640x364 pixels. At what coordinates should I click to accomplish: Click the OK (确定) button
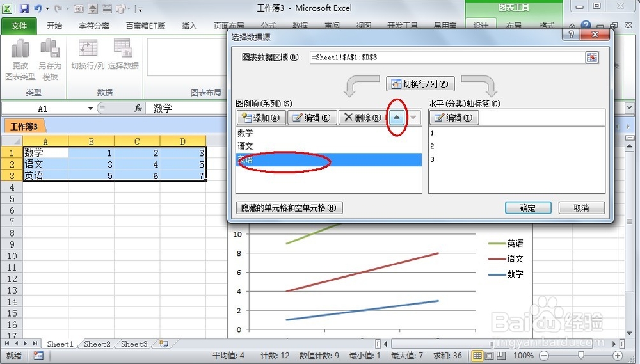(528, 208)
